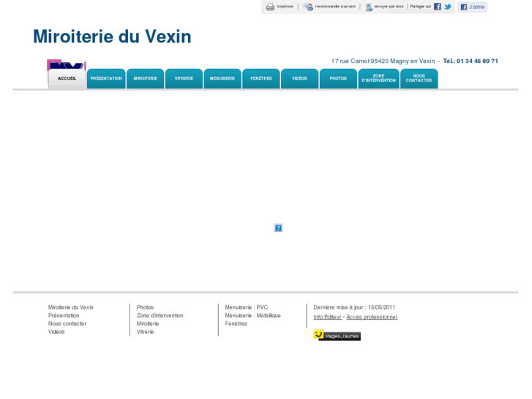Open the Nous contacter tab
Image resolution: width=532 pixels, height=399 pixels.
tap(419, 78)
